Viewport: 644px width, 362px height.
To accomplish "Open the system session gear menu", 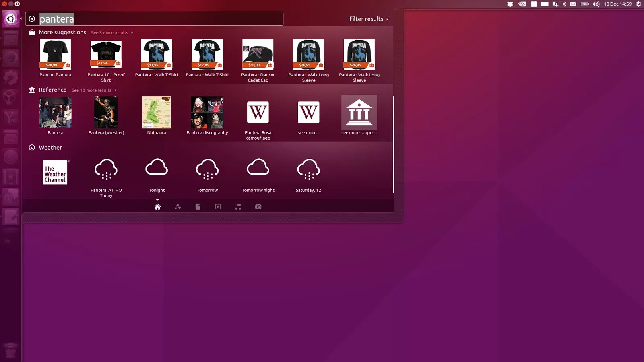I will click(x=638, y=4).
